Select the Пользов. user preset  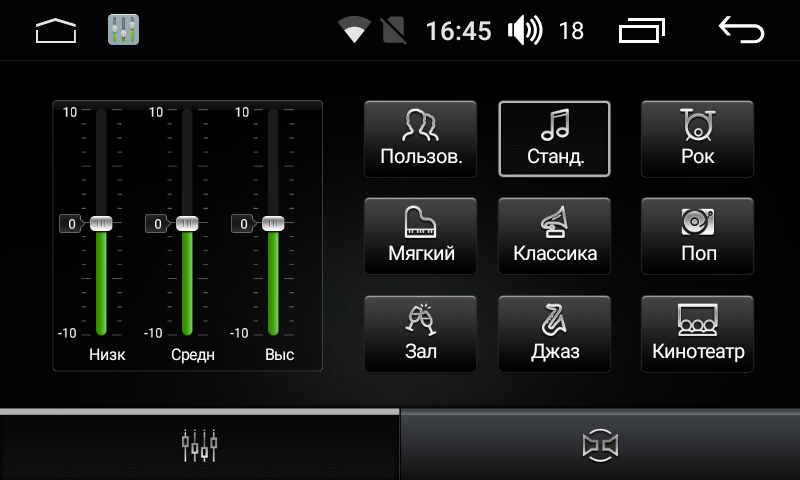click(420, 139)
